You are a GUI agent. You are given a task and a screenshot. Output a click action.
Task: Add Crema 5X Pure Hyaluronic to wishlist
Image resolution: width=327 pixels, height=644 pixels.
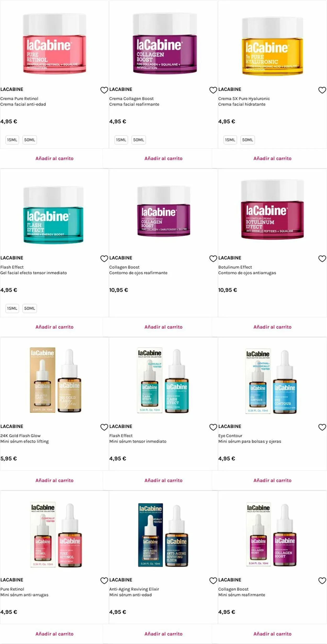[322, 90]
